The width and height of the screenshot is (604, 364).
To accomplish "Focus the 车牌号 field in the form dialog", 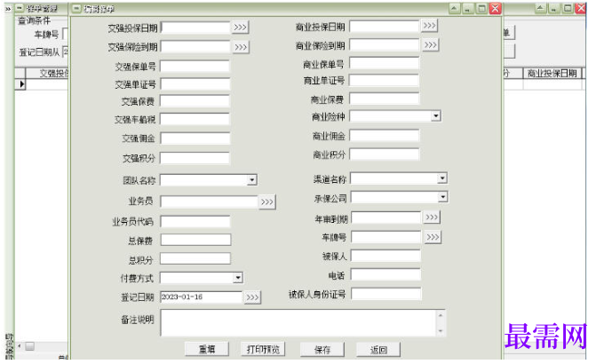I will (386, 237).
